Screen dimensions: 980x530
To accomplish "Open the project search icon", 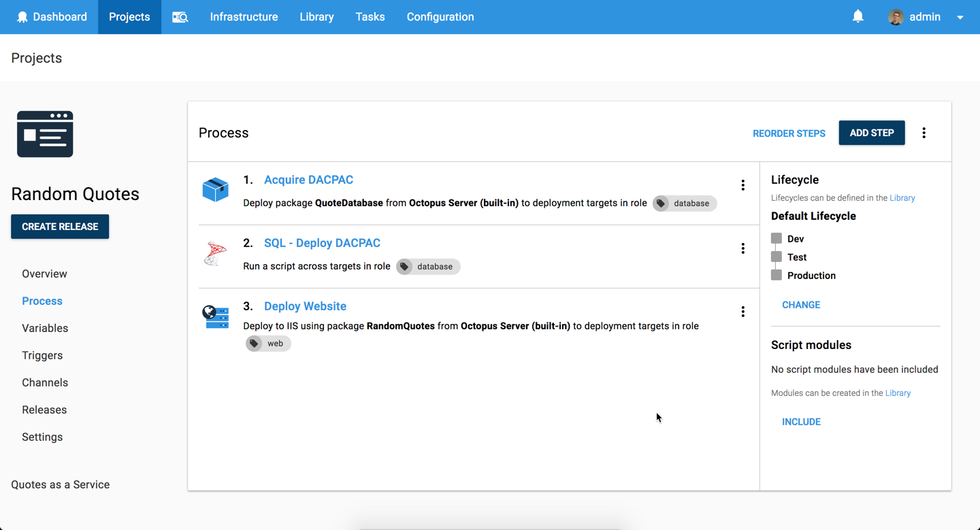I will pos(180,16).
